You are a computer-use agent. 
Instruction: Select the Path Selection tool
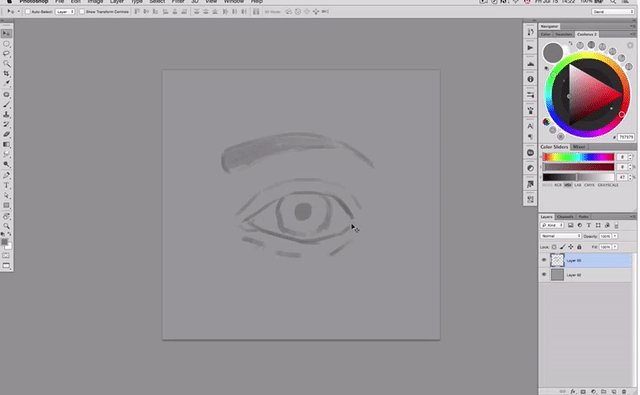pyautogui.click(x=7, y=195)
